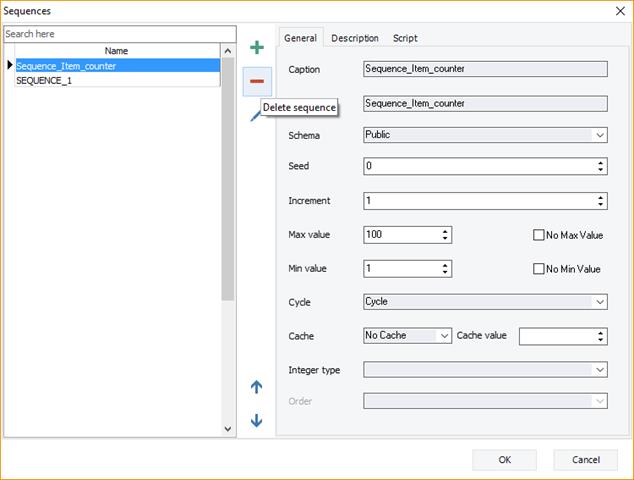The height and width of the screenshot is (480, 634).
Task: Adjust the Min value spinner arrows
Action: coord(445,269)
